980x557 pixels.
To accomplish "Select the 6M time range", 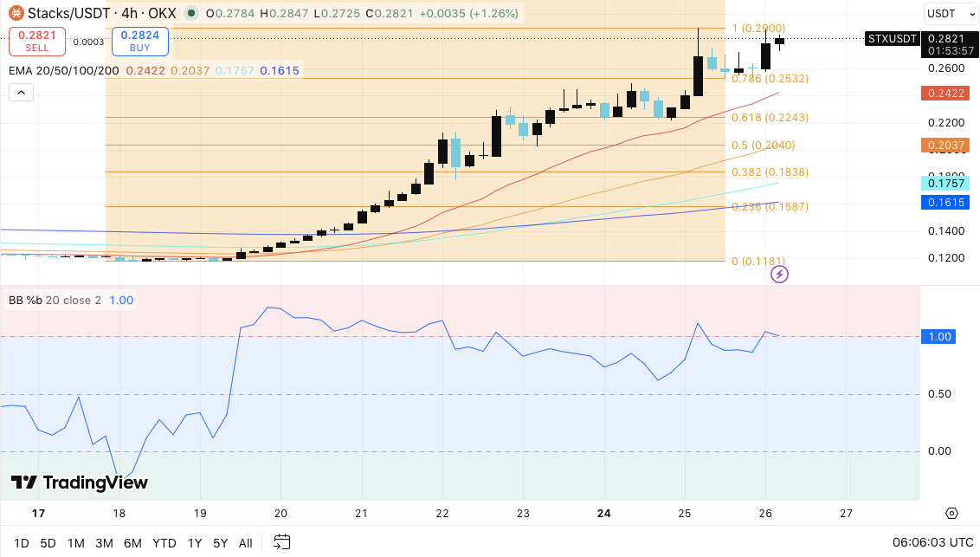I will click(x=132, y=542).
